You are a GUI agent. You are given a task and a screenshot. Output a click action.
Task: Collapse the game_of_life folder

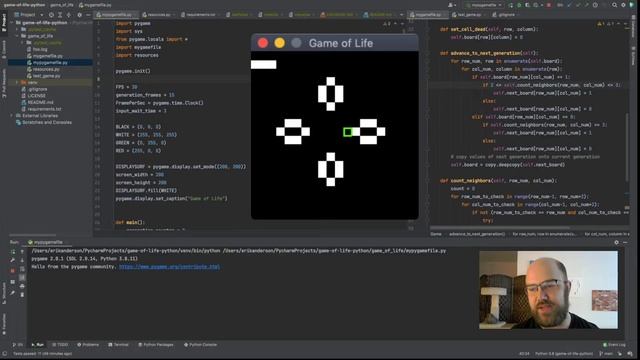18,36
